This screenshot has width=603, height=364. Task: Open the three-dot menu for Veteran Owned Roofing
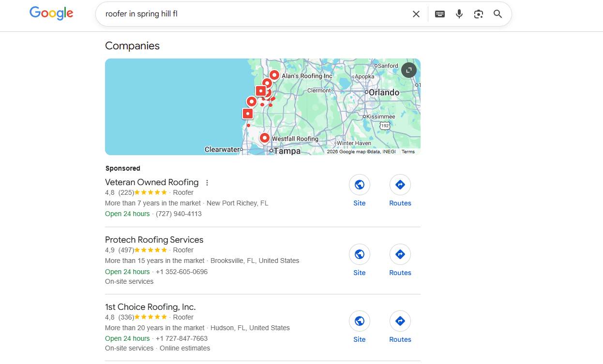(207, 182)
